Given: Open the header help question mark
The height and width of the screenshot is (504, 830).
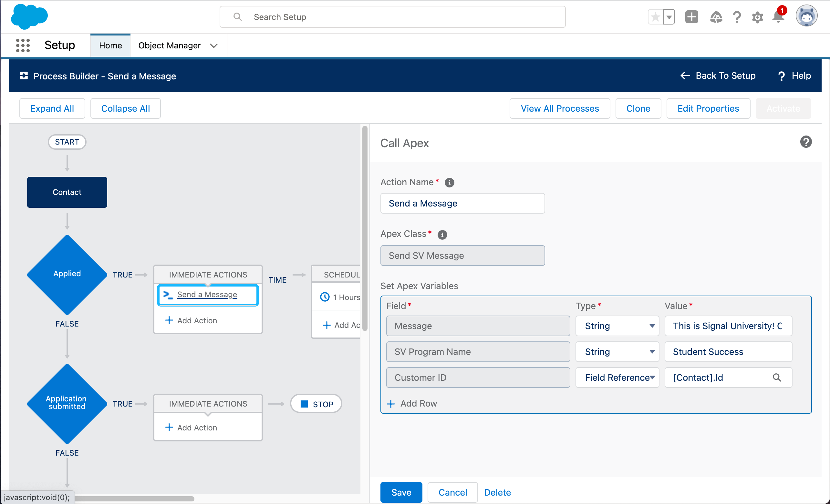Looking at the screenshot, I should pos(737,17).
